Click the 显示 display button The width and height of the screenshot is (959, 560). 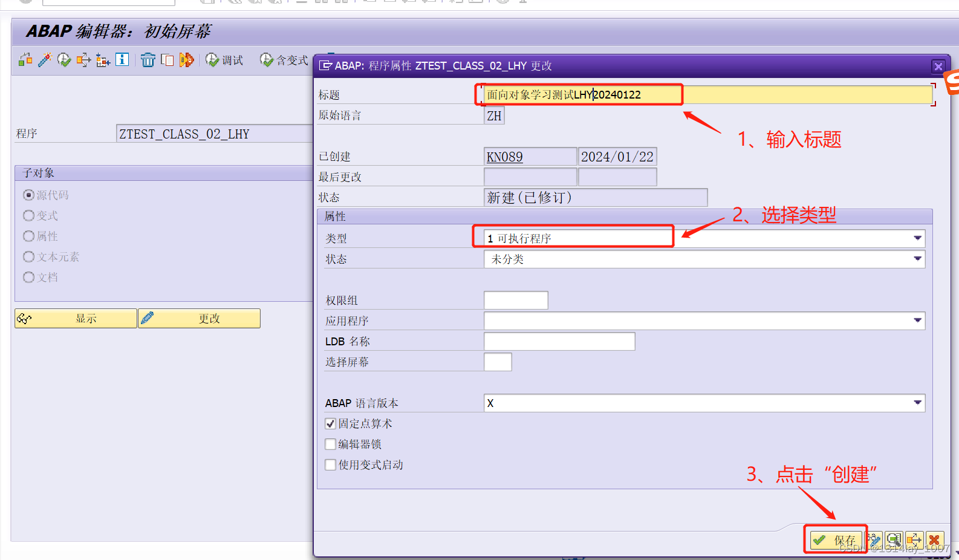[76, 318]
